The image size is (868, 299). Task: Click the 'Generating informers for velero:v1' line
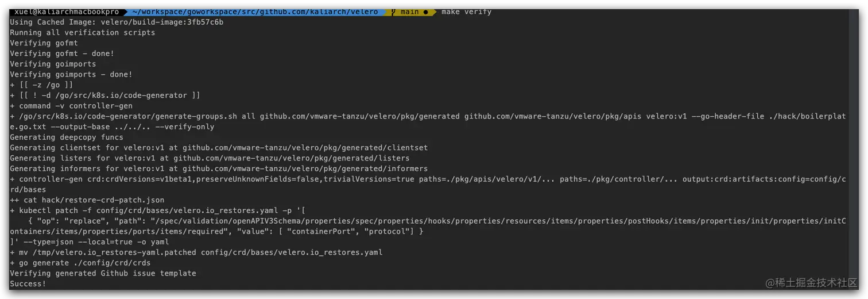219,168
